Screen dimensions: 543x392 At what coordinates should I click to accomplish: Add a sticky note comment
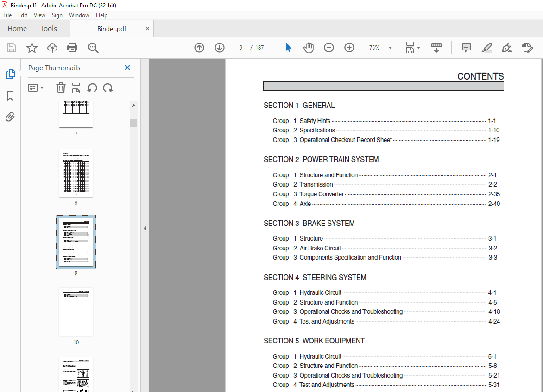click(467, 48)
